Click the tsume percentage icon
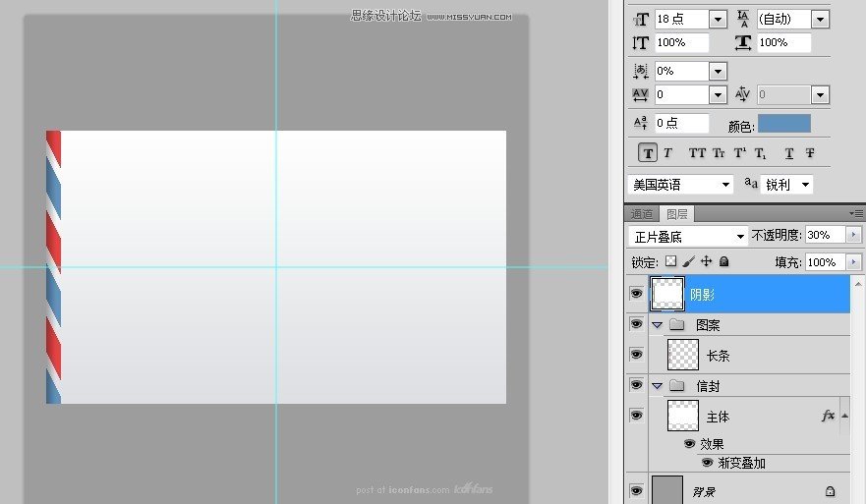 tap(641, 71)
